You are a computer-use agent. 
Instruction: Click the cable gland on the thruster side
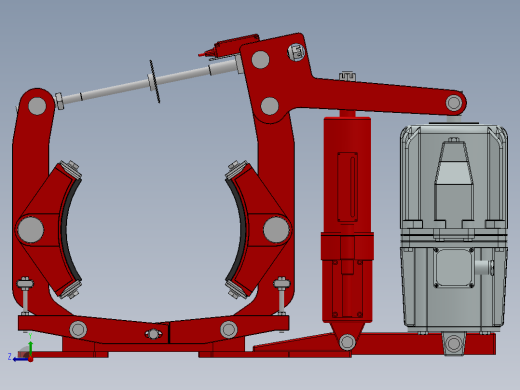[x=484, y=268]
